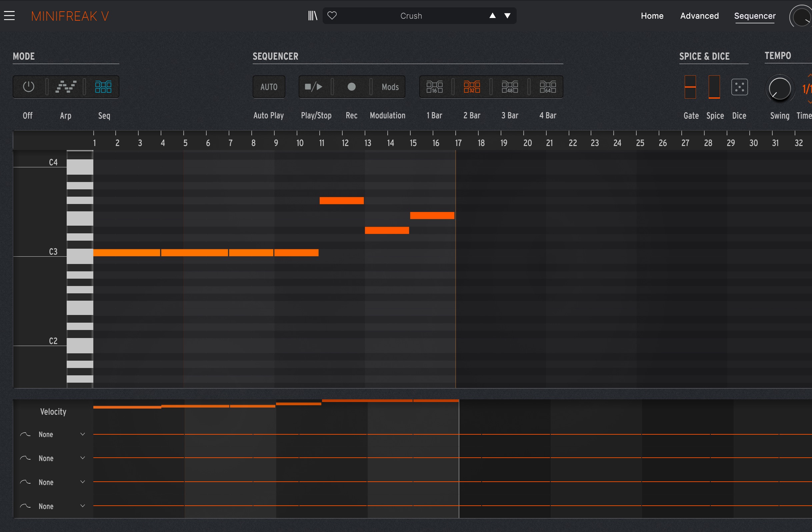812x532 pixels.
Task: Toggle sequencer power Off
Action: click(x=28, y=87)
